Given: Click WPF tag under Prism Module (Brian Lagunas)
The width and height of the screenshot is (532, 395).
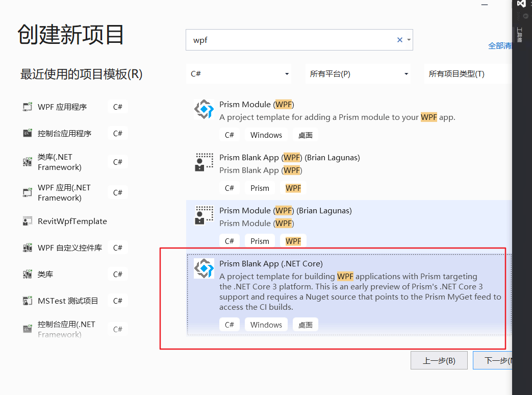Looking at the screenshot, I should click(x=293, y=241).
